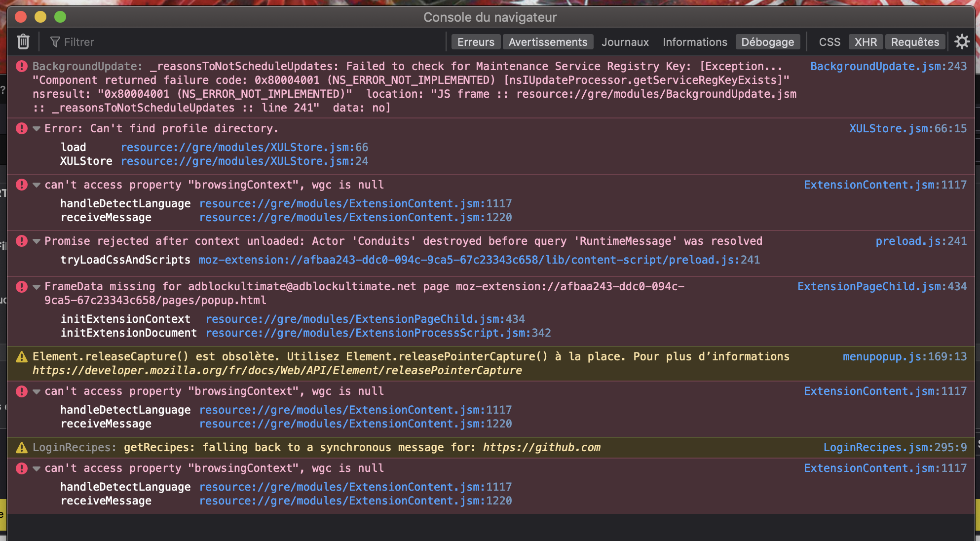The width and height of the screenshot is (980, 541).
Task: Click error icon beside Promise rejected message
Action: point(22,241)
